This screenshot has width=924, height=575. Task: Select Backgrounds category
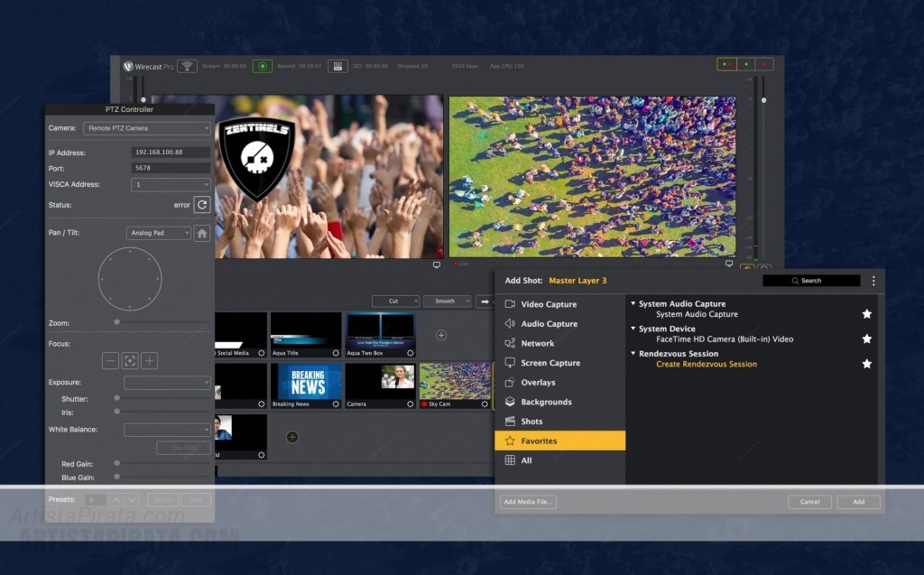559,402
